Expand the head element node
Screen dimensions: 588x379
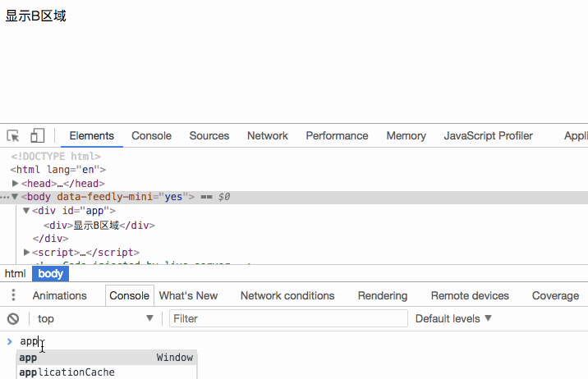pos(15,183)
